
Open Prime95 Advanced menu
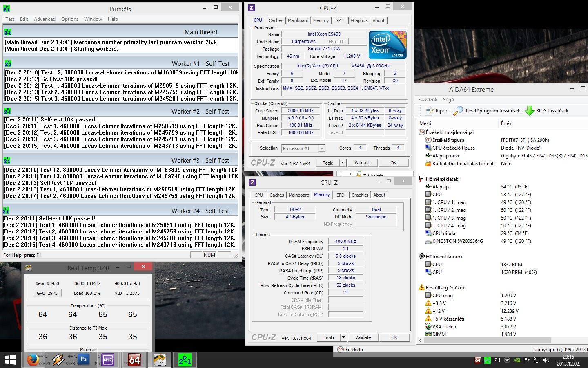click(45, 19)
